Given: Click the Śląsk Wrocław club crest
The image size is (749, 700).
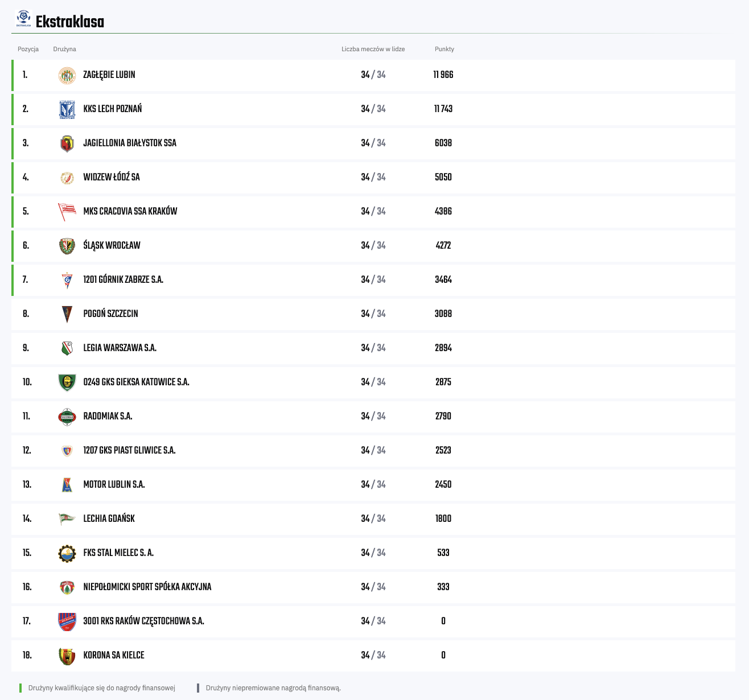Looking at the screenshot, I should pos(67,246).
